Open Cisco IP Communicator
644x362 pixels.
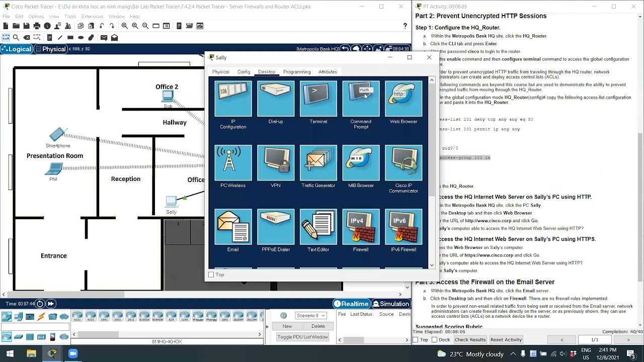click(404, 162)
